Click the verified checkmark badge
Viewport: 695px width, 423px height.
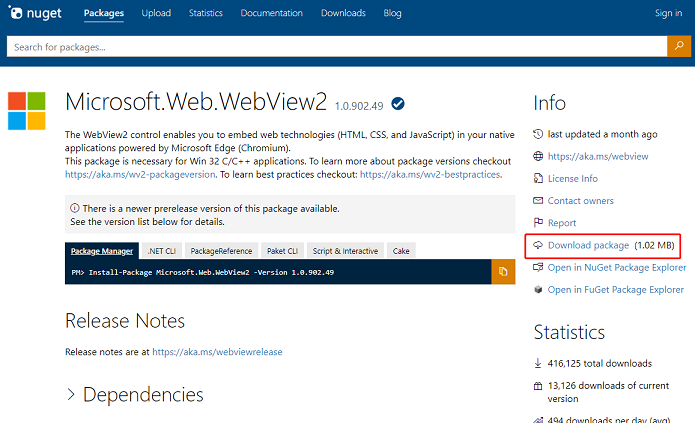tap(398, 103)
